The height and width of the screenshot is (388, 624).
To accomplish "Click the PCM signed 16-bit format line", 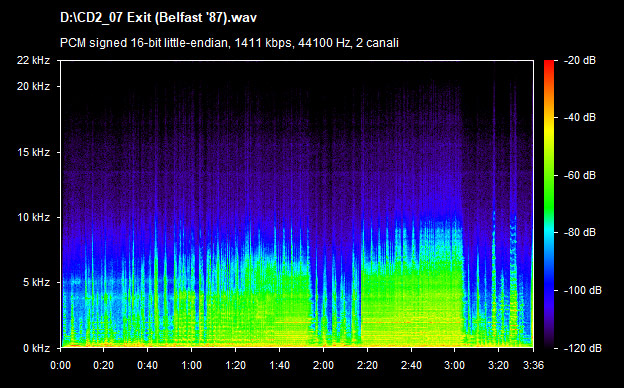I will [x=229, y=43].
